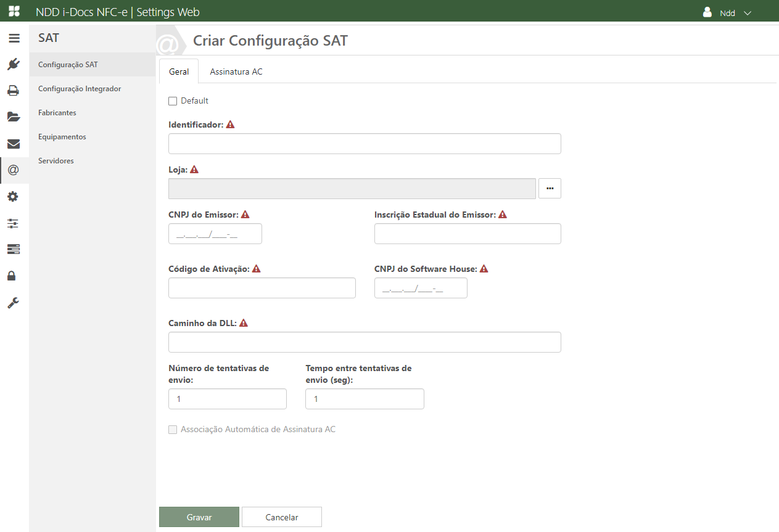Screen dimensions: 779x532
Task: Click the hamburger menu icon
Action: [14, 38]
